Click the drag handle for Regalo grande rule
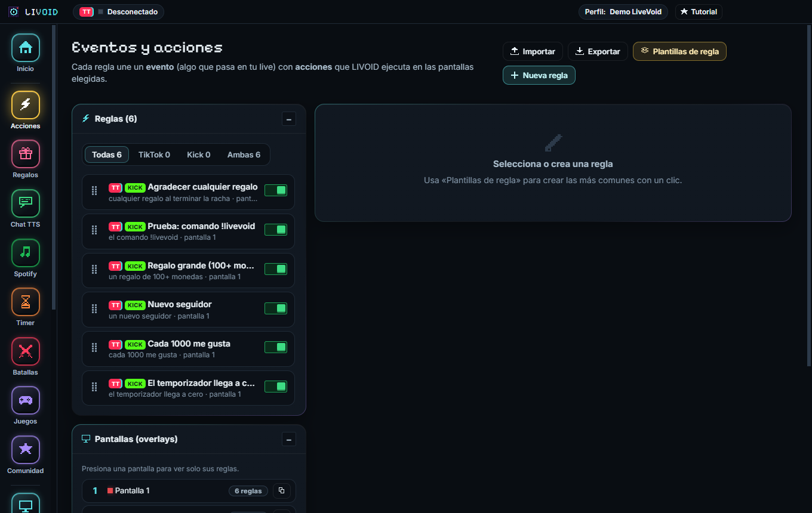Viewport: 812px width, 513px height. pyautogui.click(x=94, y=270)
